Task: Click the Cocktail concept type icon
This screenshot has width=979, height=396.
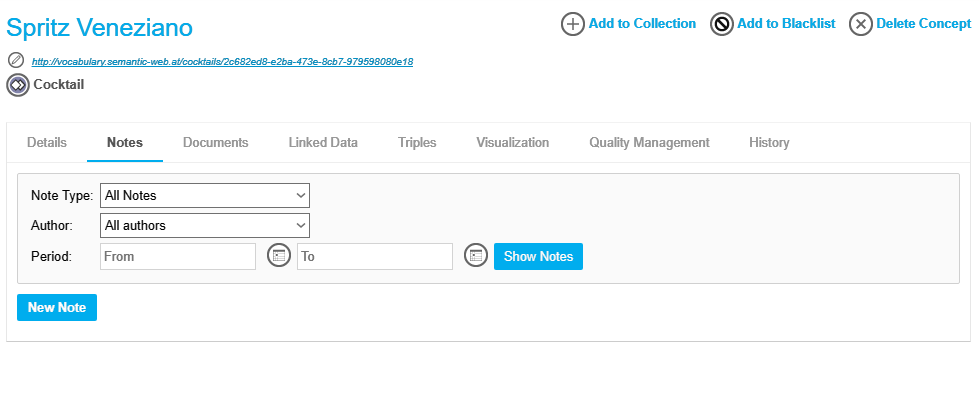Action: click(x=18, y=84)
